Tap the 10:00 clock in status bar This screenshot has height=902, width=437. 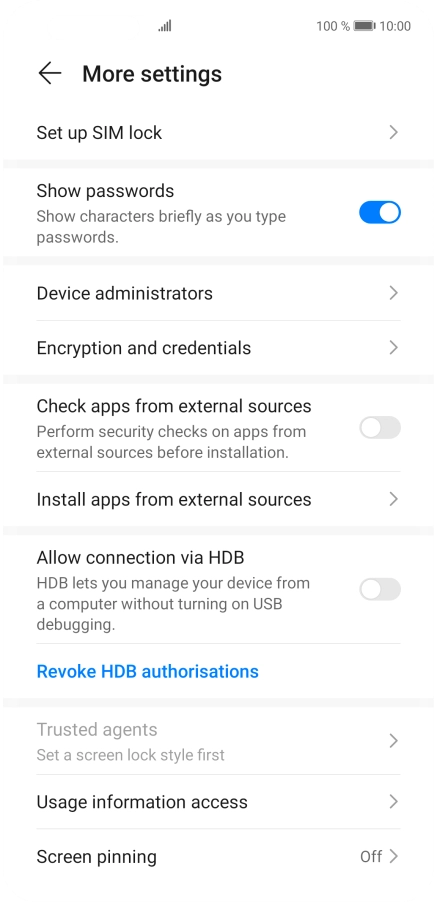coord(395,26)
